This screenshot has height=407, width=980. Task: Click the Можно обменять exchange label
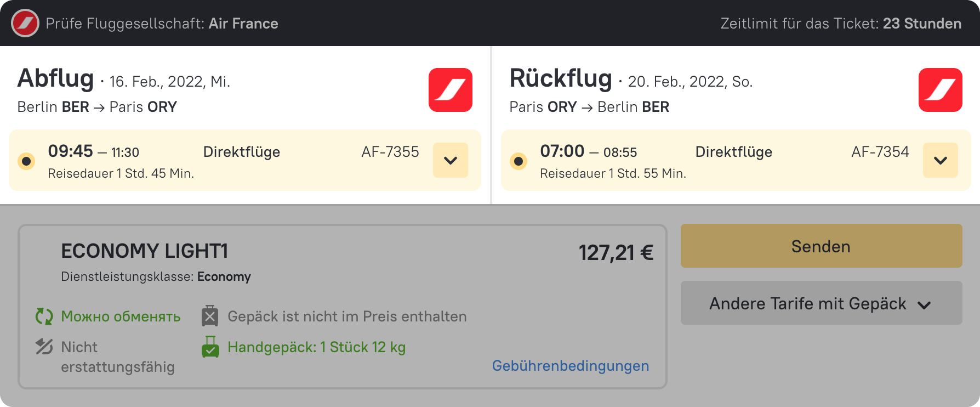click(121, 316)
